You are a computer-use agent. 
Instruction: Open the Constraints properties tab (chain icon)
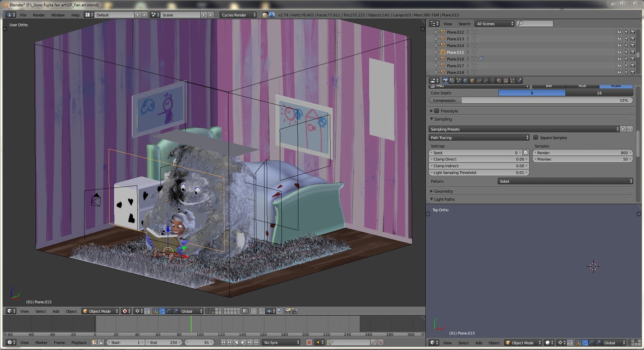coord(479,81)
